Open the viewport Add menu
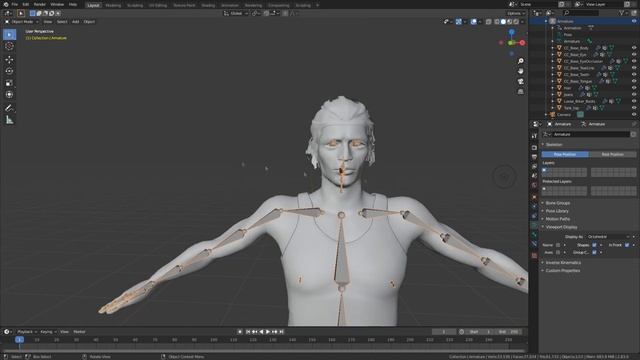 (76, 22)
